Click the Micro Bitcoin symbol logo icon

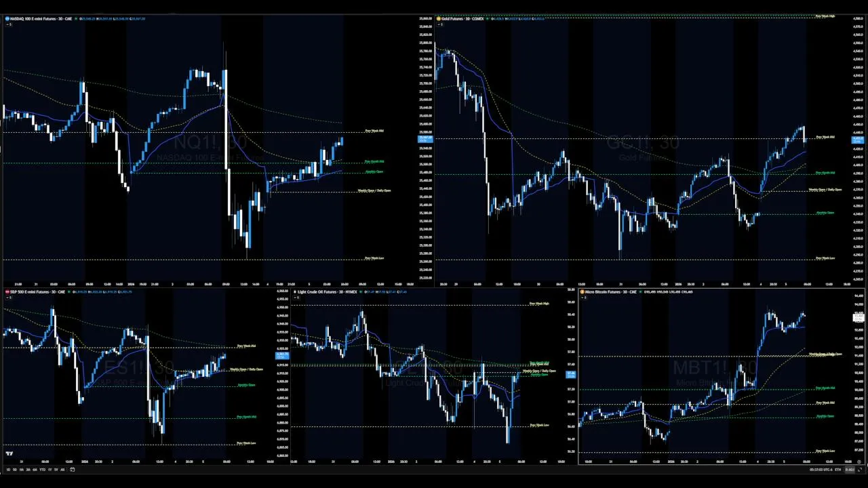coord(583,292)
